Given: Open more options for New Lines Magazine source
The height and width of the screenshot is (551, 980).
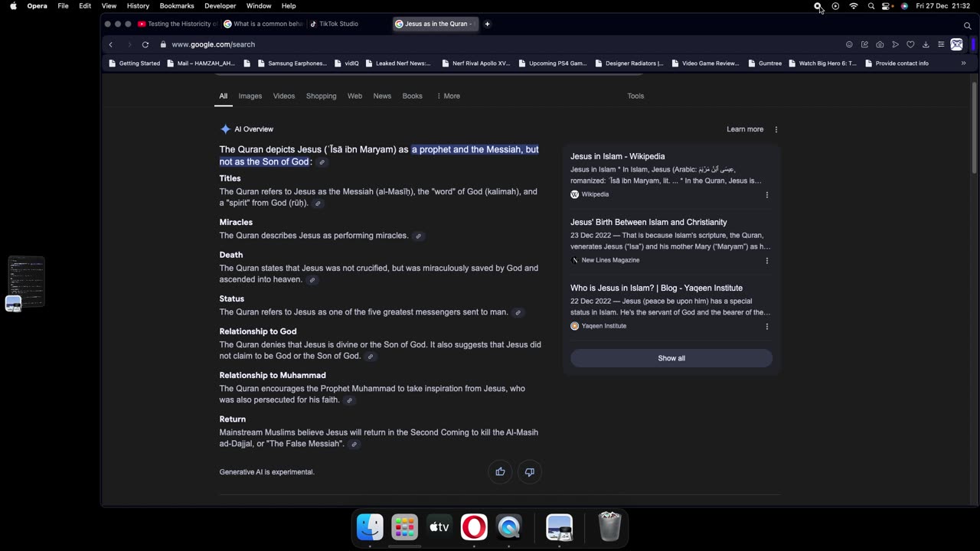Looking at the screenshot, I should tap(766, 260).
